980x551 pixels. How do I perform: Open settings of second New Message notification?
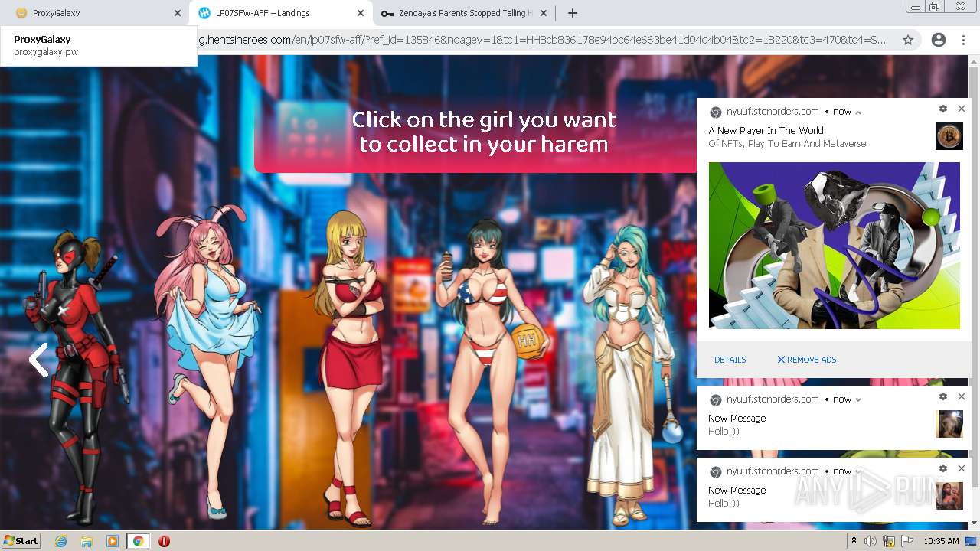pyautogui.click(x=943, y=468)
